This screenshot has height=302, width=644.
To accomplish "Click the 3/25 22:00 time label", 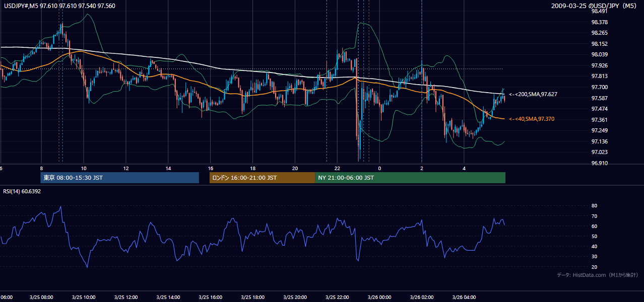I will point(338,297).
